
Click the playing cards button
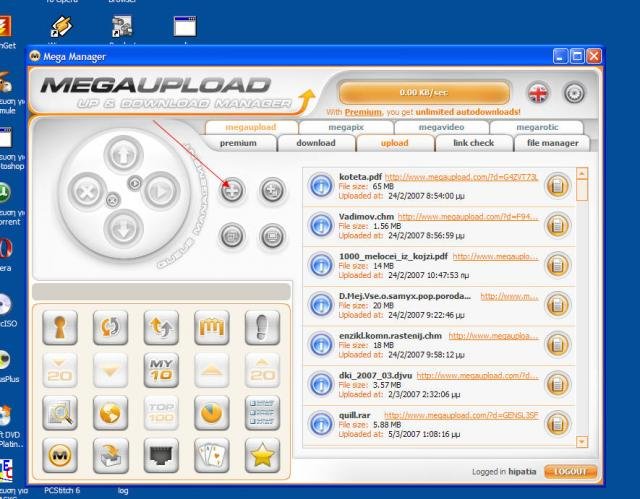[x=212, y=455]
